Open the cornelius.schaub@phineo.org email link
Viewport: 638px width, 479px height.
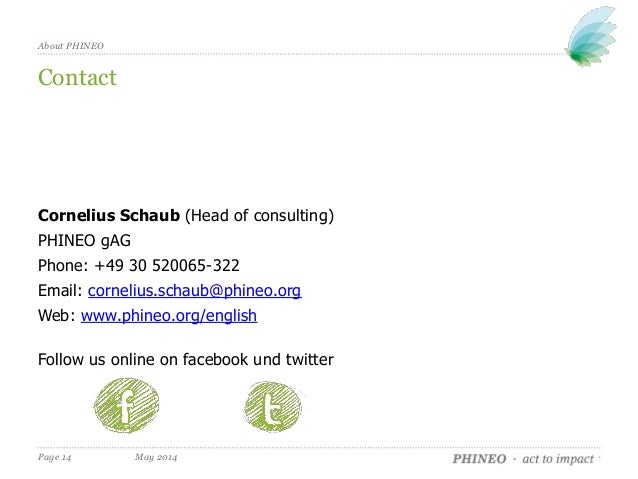[194, 291]
